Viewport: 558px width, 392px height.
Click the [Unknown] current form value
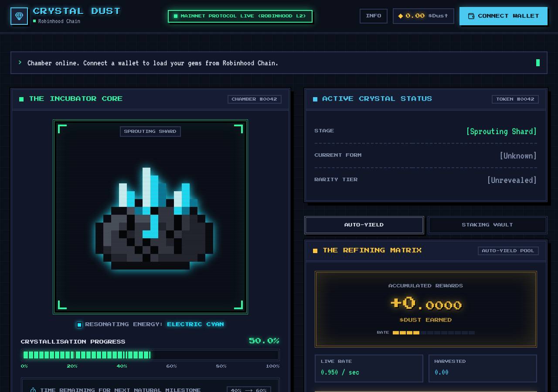click(x=518, y=156)
